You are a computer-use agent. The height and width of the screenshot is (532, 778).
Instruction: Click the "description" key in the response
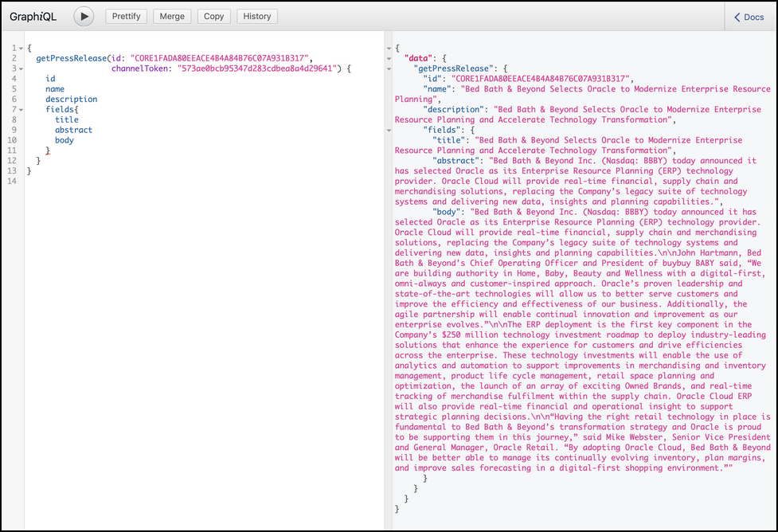click(x=454, y=109)
